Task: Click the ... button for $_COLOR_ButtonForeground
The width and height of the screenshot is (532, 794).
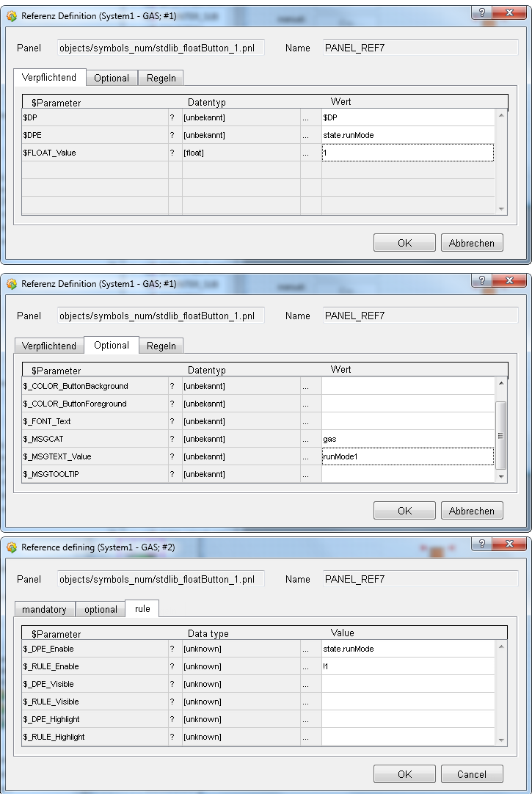Action: click(x=311, y=404)
